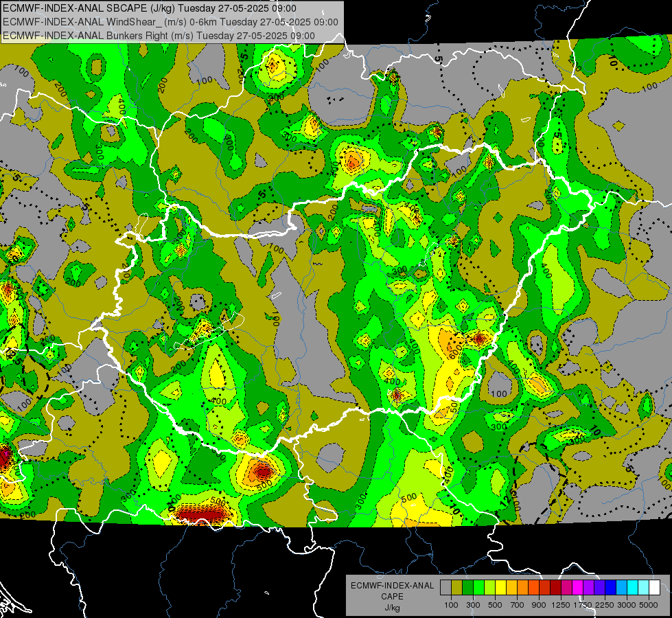This screenshot has width=672, height=618.
Task: Click the J/kg unit label in the legend
Action: 392,608
